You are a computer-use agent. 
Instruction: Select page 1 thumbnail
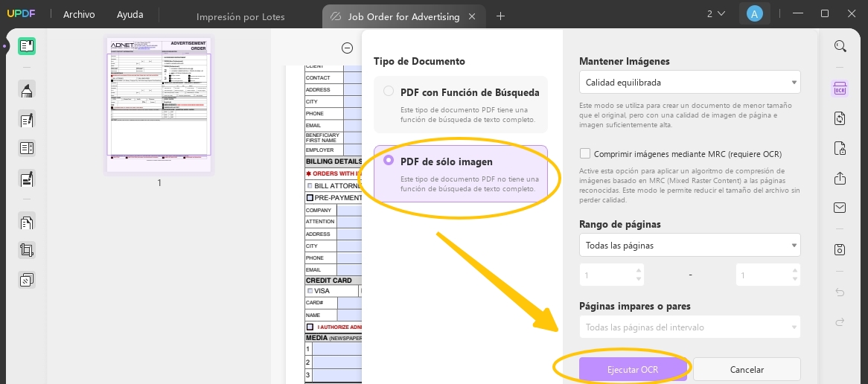[159, 106]
